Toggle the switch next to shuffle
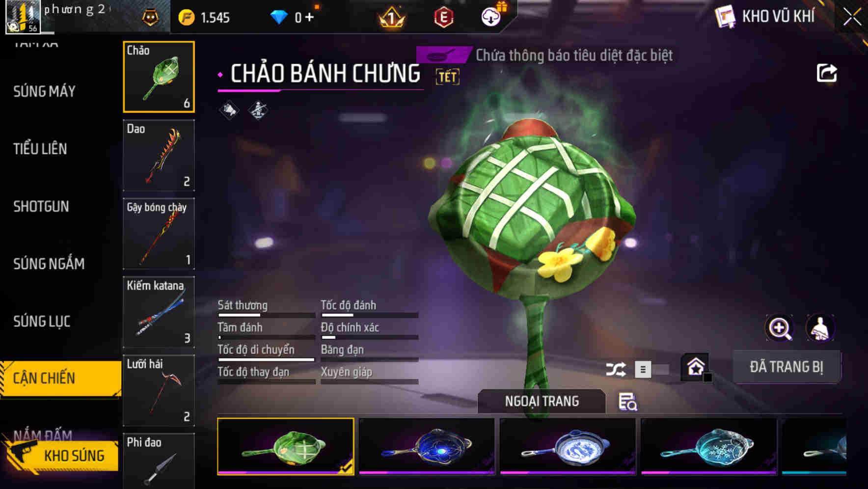Image resolution: width=868 pixels, height=489 pixels. (652, 369)
